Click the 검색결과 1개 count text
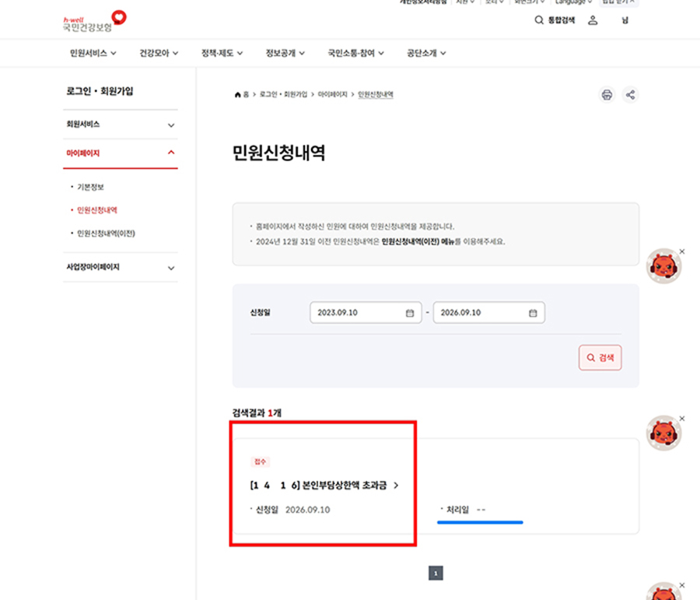 click(x=257, y=412)
